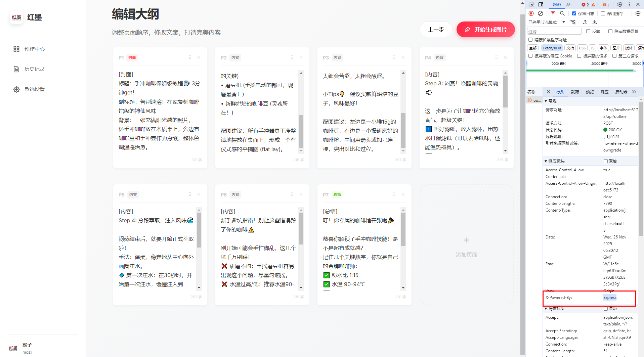Filter requests by Fetch/XHR
Screen dimensions: 644x357
552,48
